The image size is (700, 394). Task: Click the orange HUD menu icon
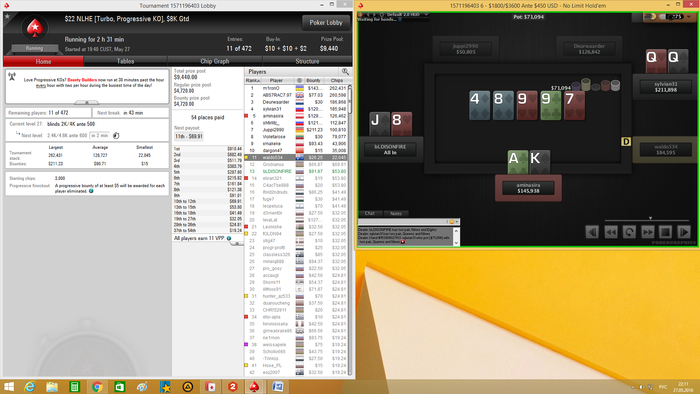click(361, 15)
